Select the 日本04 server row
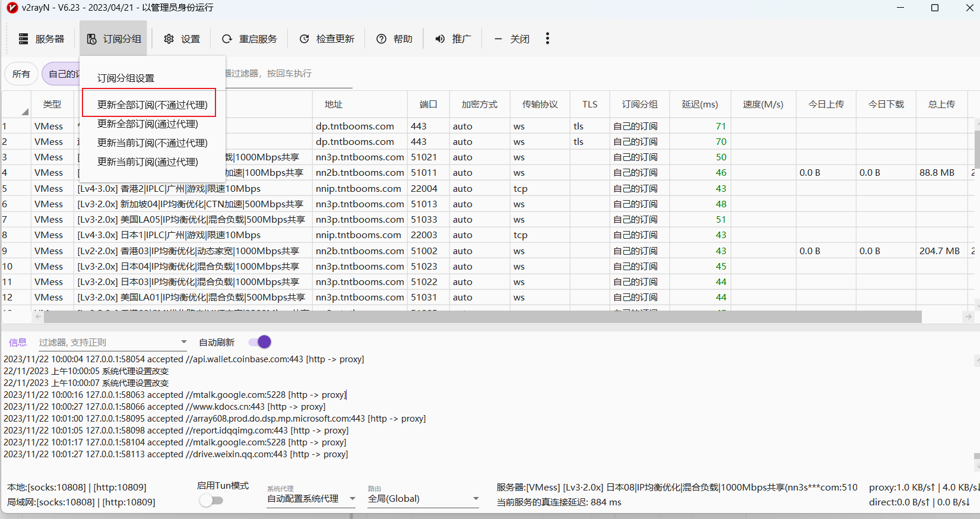Viewport: 980px width, 519px height. click(x=487, y=266)
